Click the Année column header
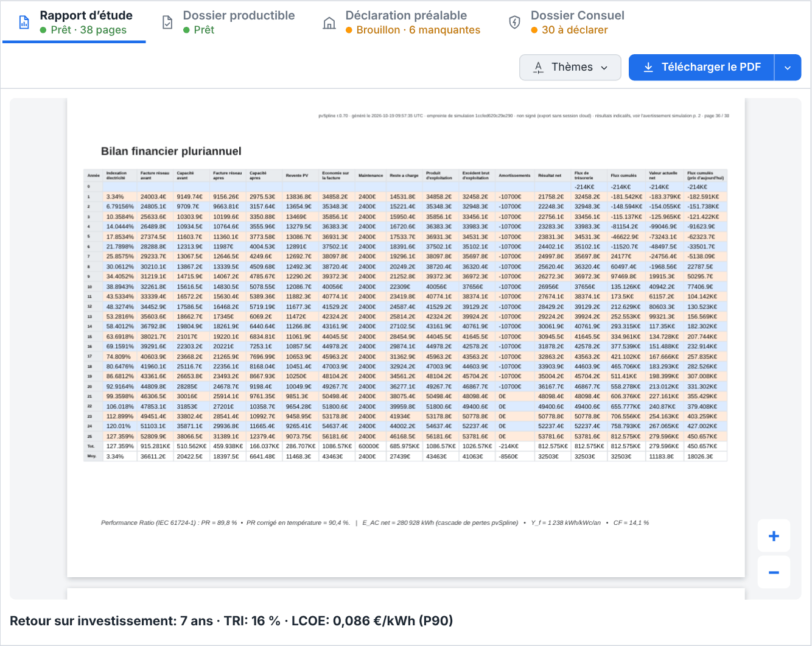The height and width of the screenshot is (646, 812). tap(93, 175)
